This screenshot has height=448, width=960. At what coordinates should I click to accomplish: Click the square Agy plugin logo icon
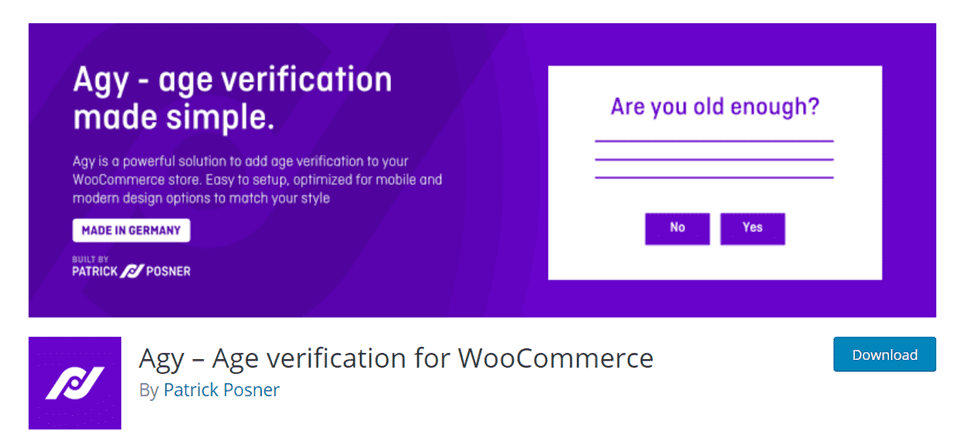click(x=75, y=383)
